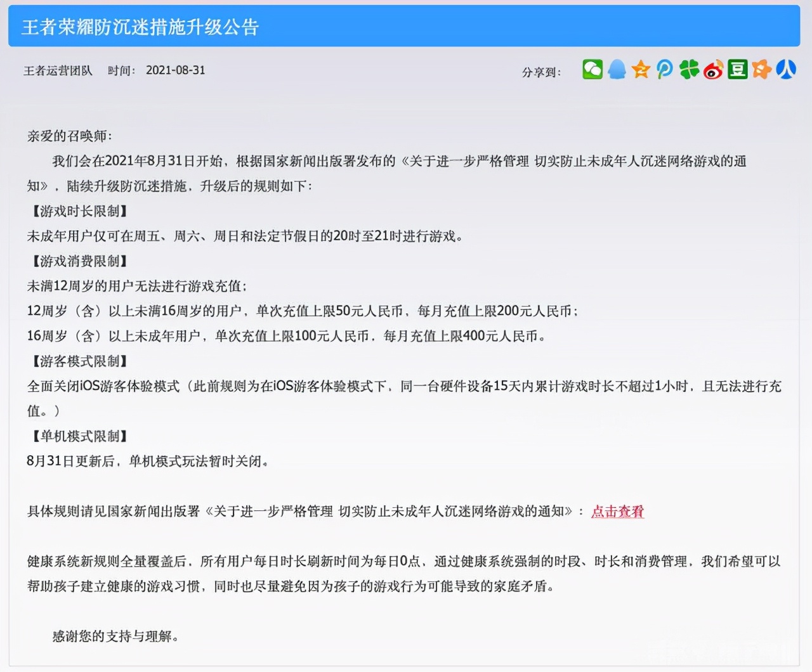This screenshot has width=812, height=672.
Task: Click the 王者运营团队 author label
Action: 58,70
